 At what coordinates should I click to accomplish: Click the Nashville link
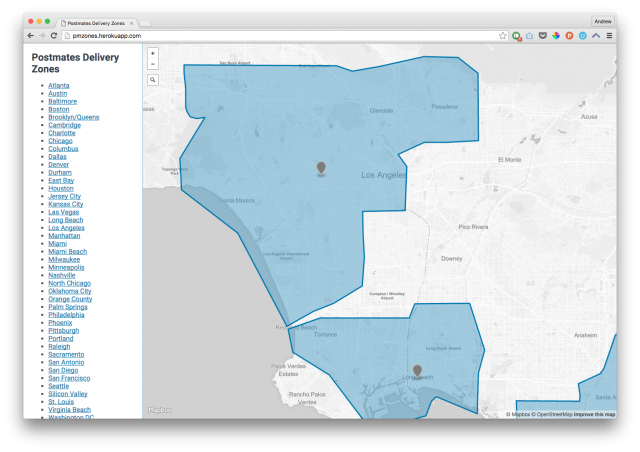tap(62, 275)
